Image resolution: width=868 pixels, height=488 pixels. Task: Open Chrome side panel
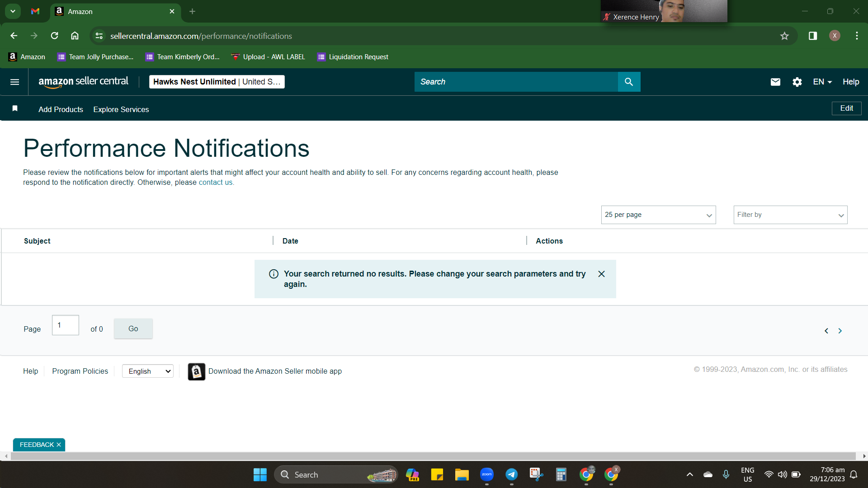coord(812,36)
